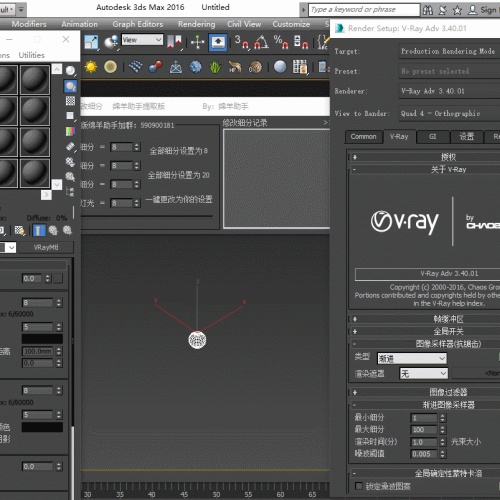500x500 pixels.
Task: Switch to the GI tab
Action: point(432,137)
